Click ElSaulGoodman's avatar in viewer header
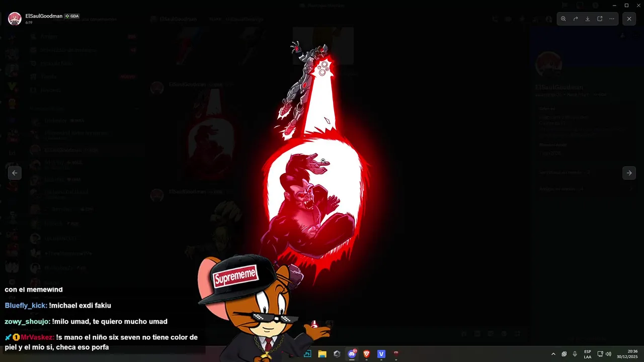The image size is (644, 362). (x=15, y=19)
